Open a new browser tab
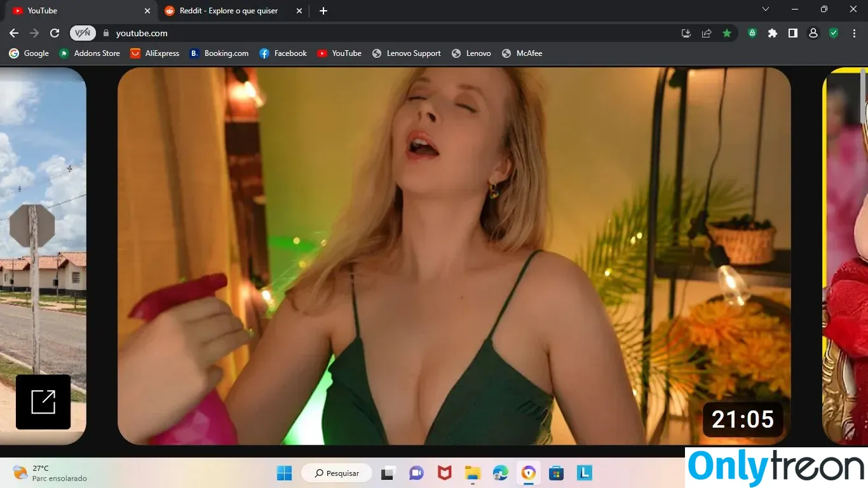Image resolution: width=868 pixels, height=488 pixels. [323, 11]
